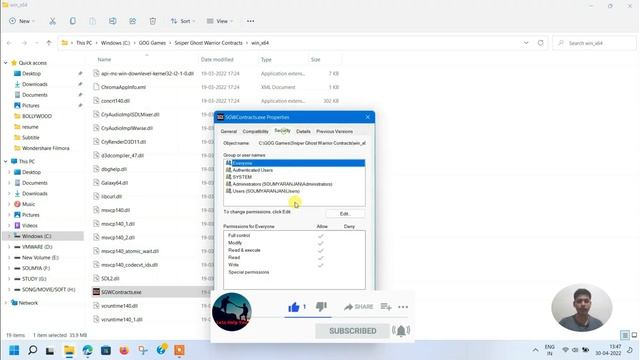Open the New item dropdown
The width and height of the screenshot is (640, 360).
22,21
